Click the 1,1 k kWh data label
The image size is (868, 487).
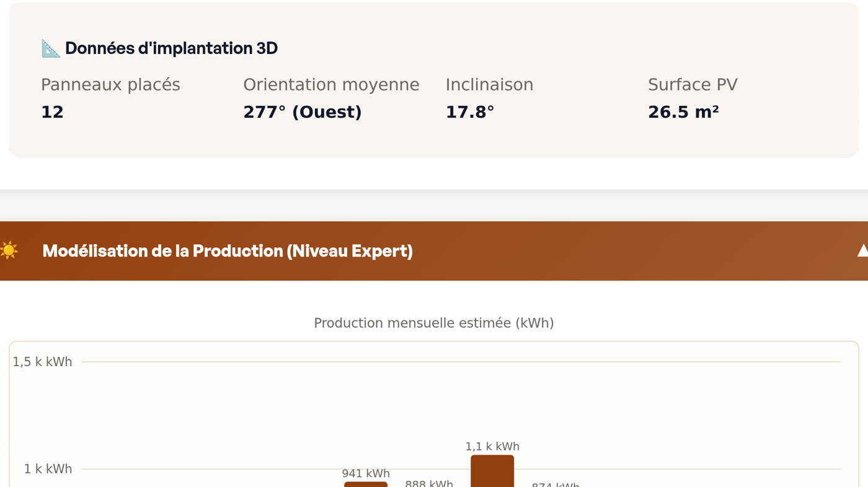[492, 447]
